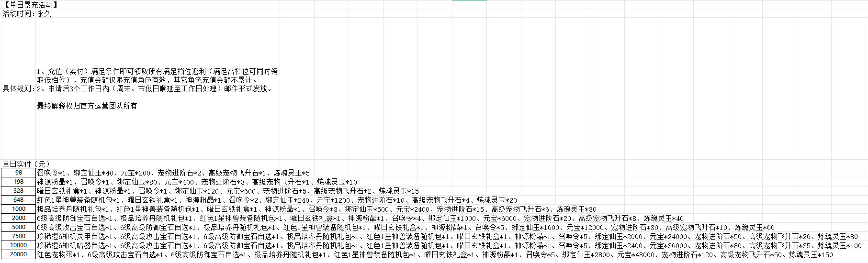The width and height of the screenshot is (868, 263).
Task: Click the 活动时间: label cell
Action: [19, 13]
